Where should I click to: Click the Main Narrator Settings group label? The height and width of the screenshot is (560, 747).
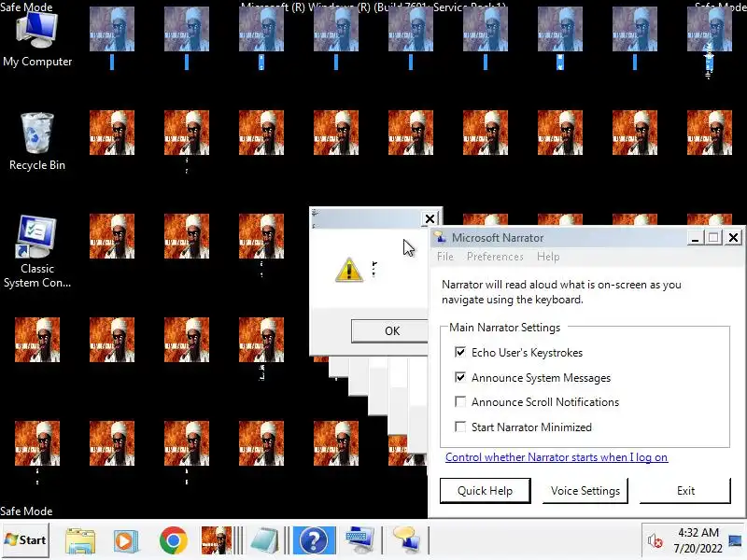(x=504, y=328)
